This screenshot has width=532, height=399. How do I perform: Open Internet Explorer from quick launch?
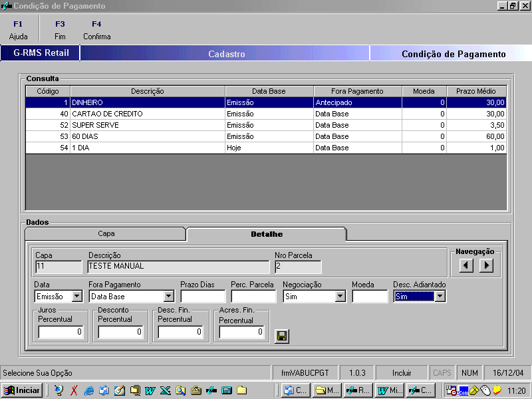click(x=89, y=390)
